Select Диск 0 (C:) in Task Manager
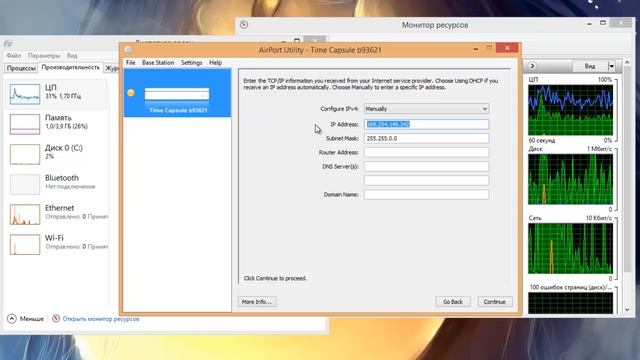640x360 pixels. click(57, 154)
